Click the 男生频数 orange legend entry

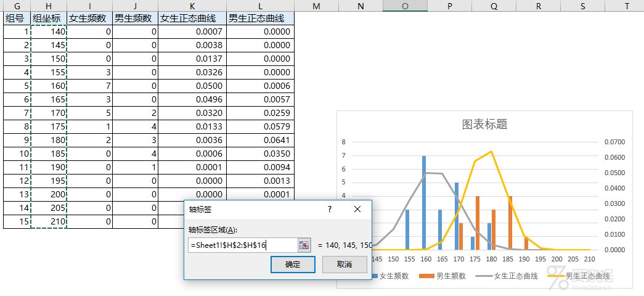click(442, 276)
